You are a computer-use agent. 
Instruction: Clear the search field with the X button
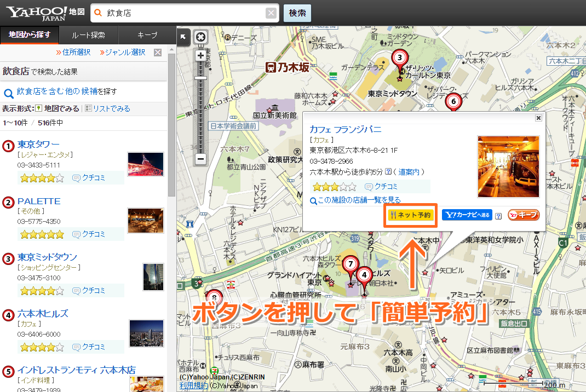(x=271, y=13)
